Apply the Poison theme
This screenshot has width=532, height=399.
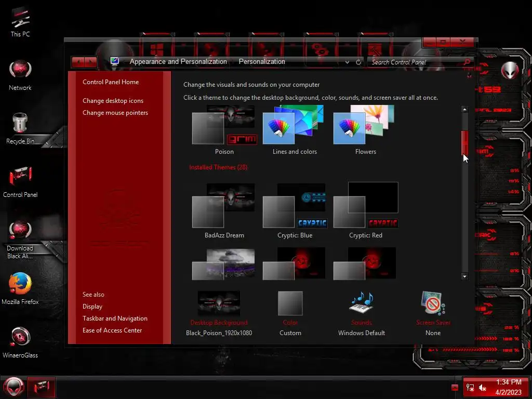pyautogui.click(x=224, y=130)
